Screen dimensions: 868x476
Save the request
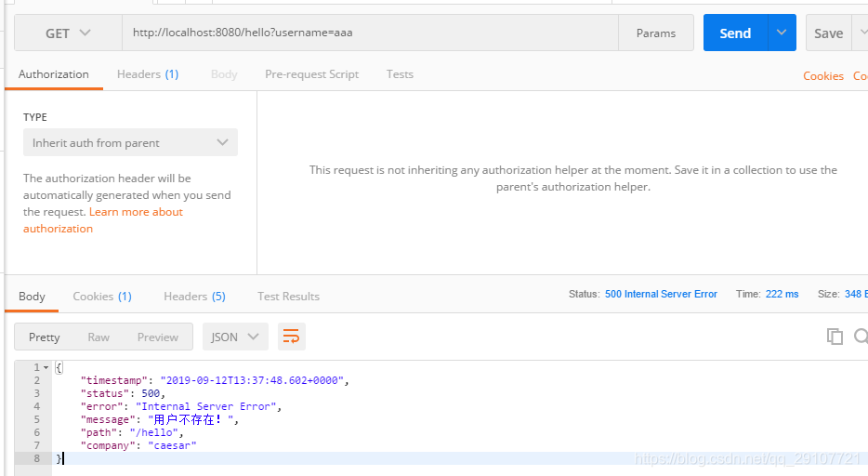(x=829, y=33)
